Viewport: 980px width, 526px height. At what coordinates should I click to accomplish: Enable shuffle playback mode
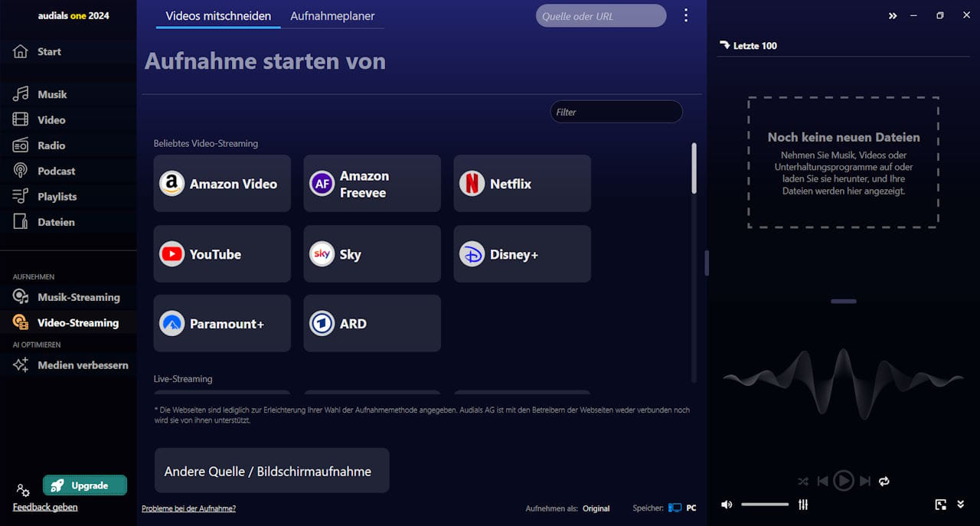(x=802, y=481)
